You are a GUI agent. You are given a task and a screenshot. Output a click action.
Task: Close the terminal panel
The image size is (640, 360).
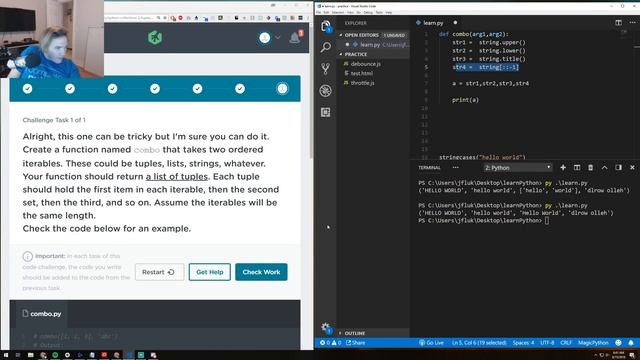point(632,167)
